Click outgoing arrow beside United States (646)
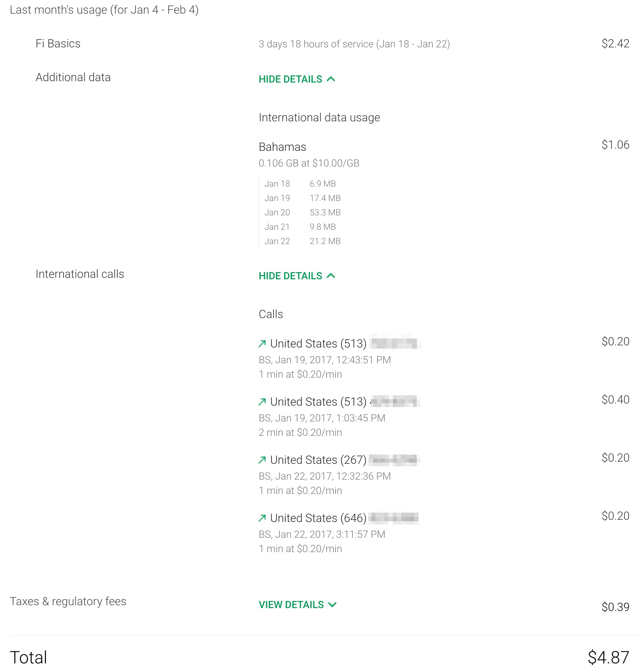Image resolution: width=643 pixels, height=672 pixels. tap(262, 518)
